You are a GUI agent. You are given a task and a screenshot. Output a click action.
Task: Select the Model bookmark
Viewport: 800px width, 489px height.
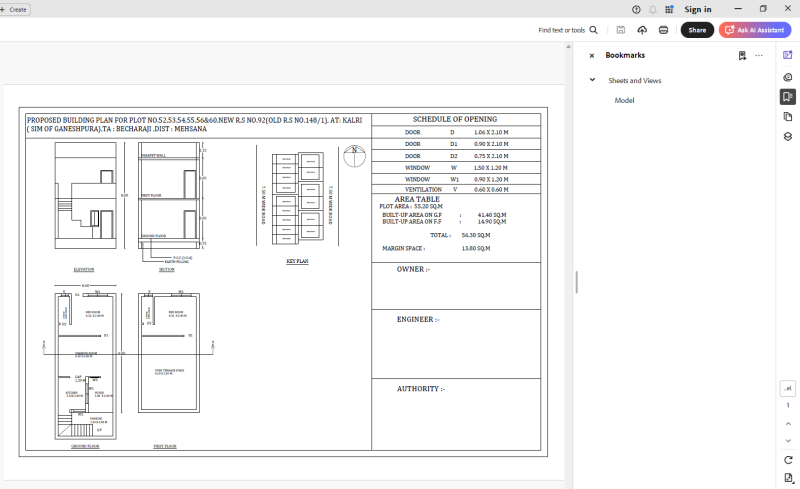click(x=624, y=100)
